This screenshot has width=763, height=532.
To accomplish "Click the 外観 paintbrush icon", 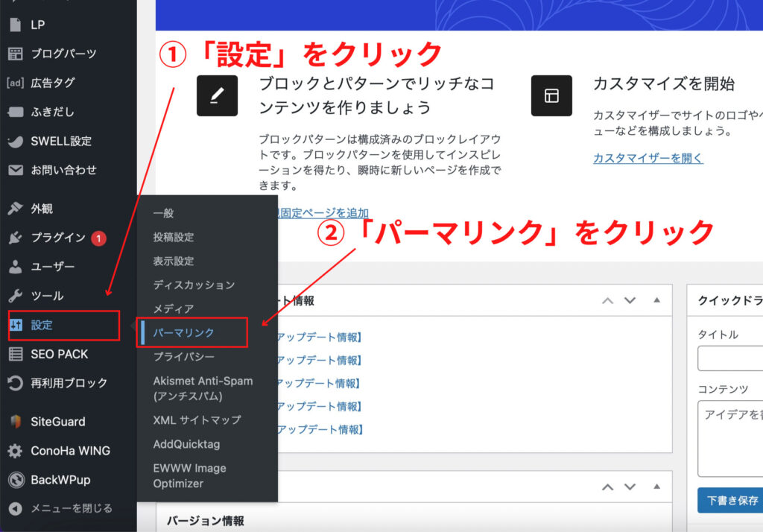I will 16,209.
